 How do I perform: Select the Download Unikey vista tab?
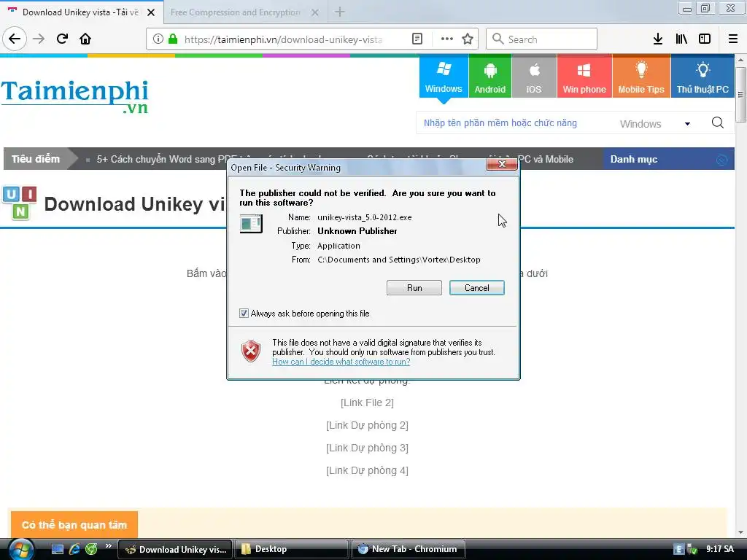tap(80, 12)
